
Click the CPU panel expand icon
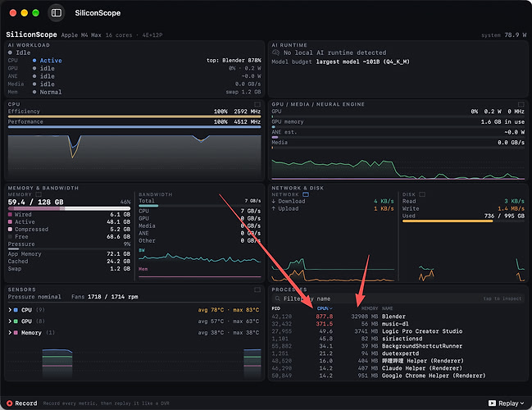tap(257, 104)
